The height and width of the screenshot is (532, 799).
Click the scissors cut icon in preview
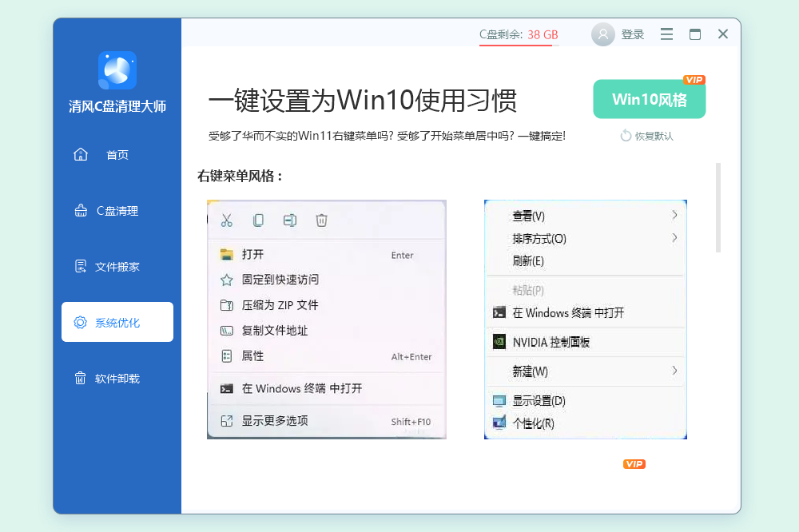[x=226, y=220]
